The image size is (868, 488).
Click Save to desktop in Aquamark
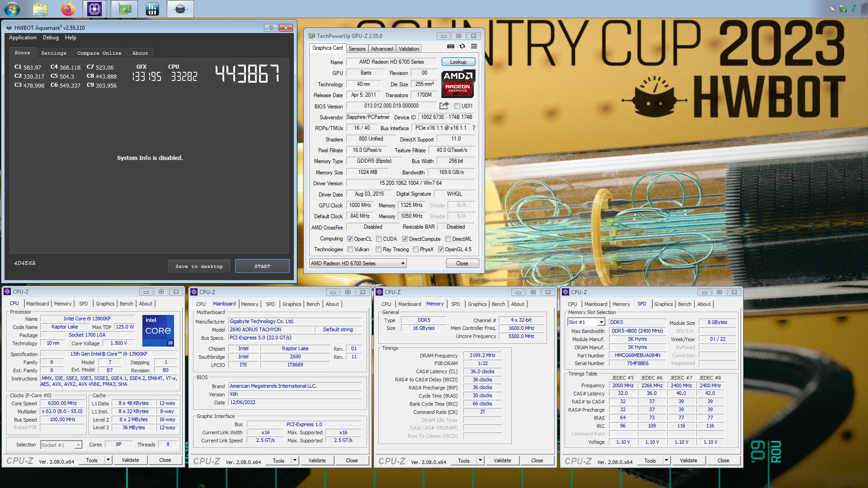(199, 266)
